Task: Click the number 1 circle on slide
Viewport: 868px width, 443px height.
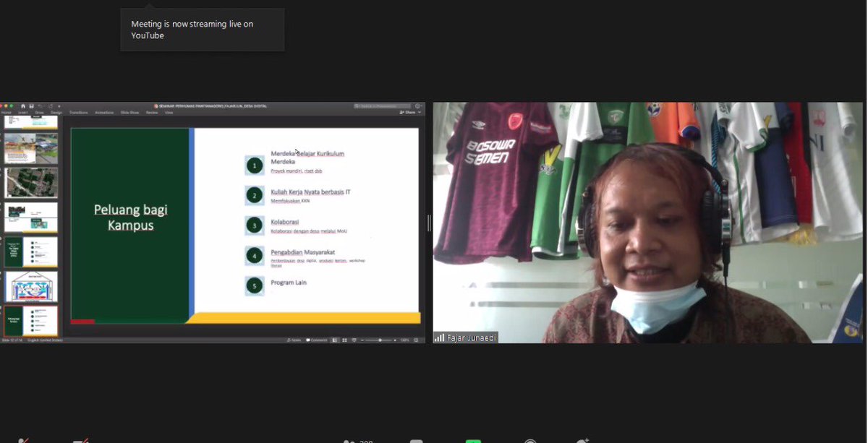Action: (254, 165)
